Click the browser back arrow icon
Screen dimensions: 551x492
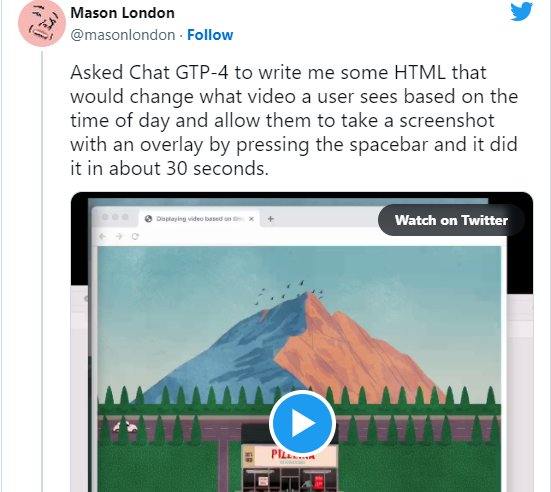tap(102, 236)
